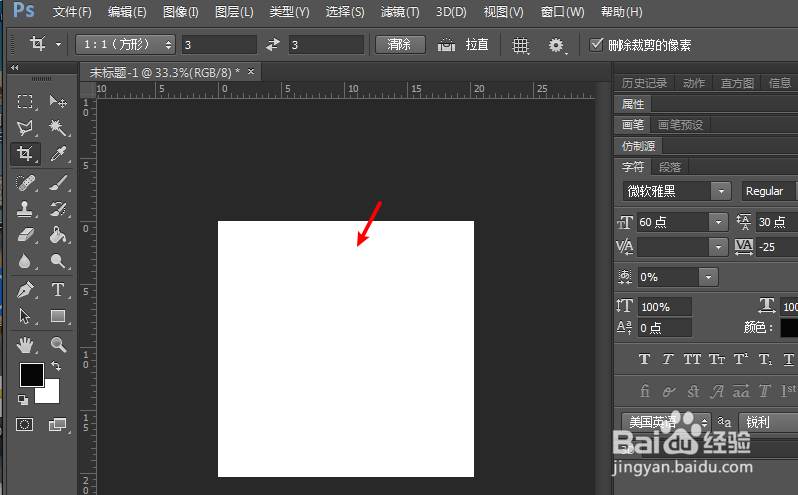Select the History Brush tool
This screenshot has width=798, height=495.
58,209
